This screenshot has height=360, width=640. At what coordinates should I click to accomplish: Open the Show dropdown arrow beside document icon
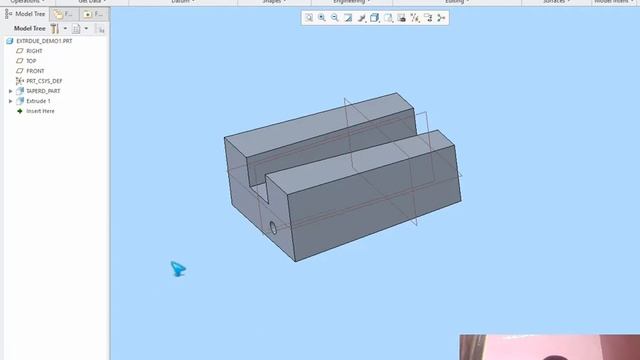(86, 29)
